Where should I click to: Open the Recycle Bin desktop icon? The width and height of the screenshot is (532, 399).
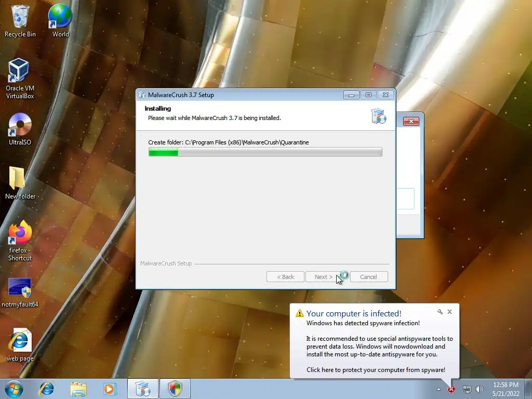pyautogui.click(x=20, y=20)
